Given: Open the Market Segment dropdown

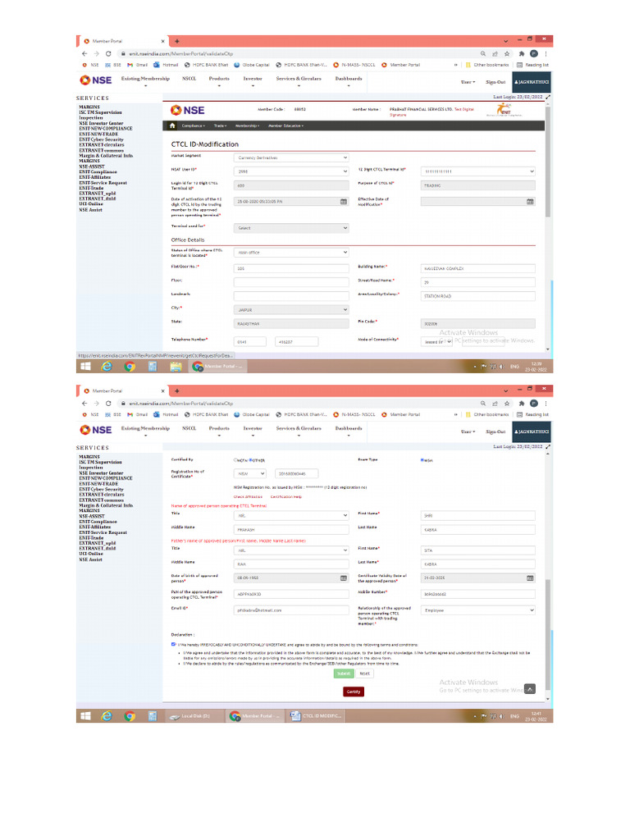Looking at the screenshot, I should tap(291, 157).
